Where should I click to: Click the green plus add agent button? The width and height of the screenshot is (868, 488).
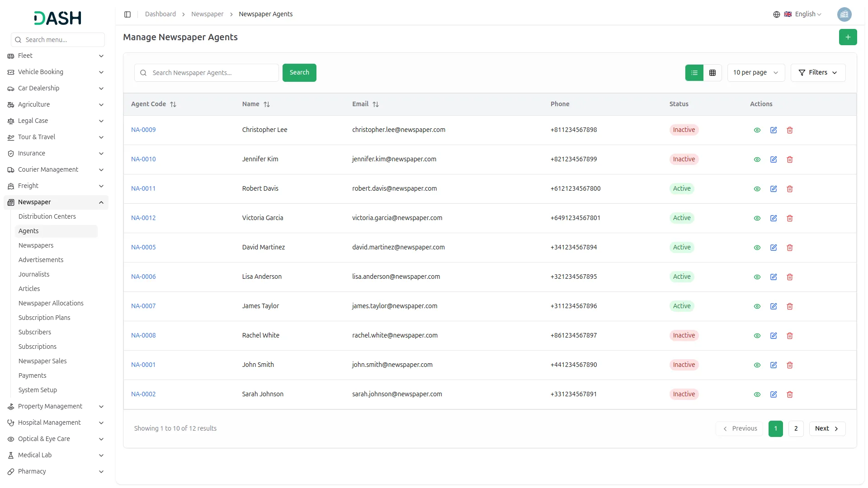848,37
